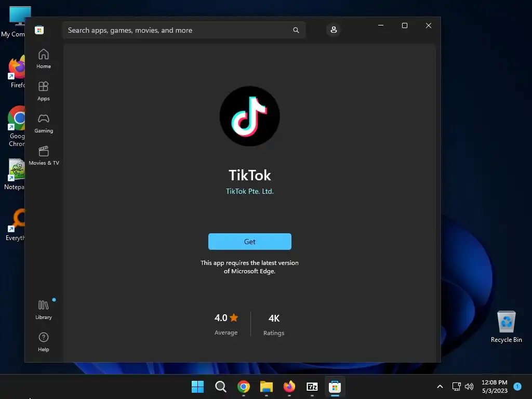This screenshot has width=532, height=399.
Task: Select the Notepad++ desktop shortcut
Action: click(14, 175)
